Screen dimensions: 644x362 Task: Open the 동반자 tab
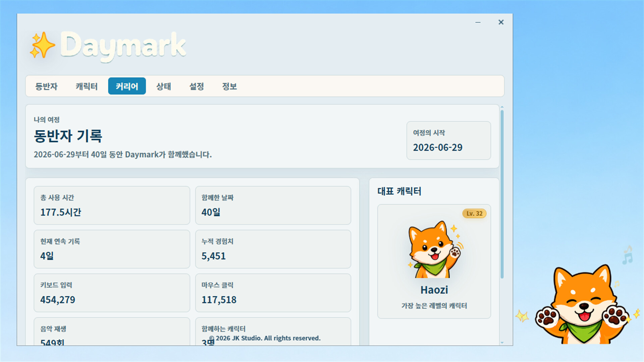46,86
